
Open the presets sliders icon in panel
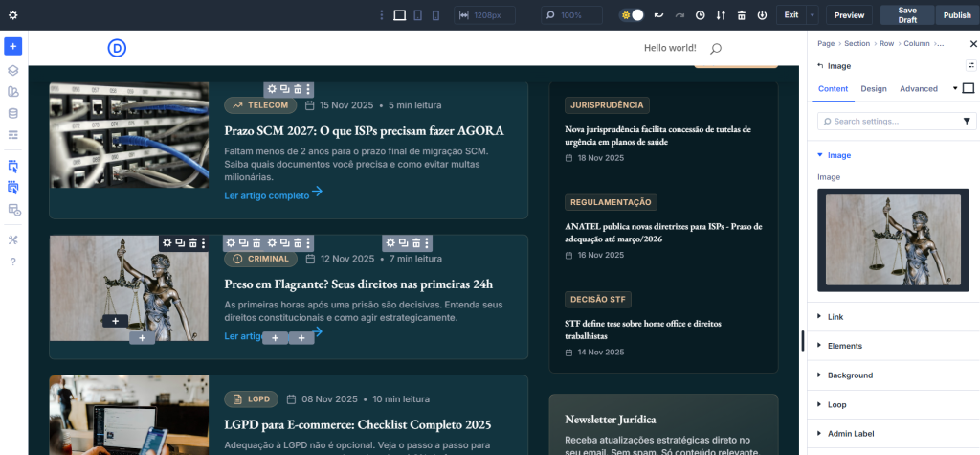[x=970, y=65]
